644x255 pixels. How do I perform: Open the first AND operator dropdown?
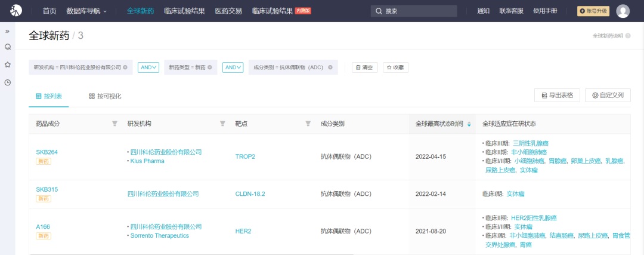point(148,67)
